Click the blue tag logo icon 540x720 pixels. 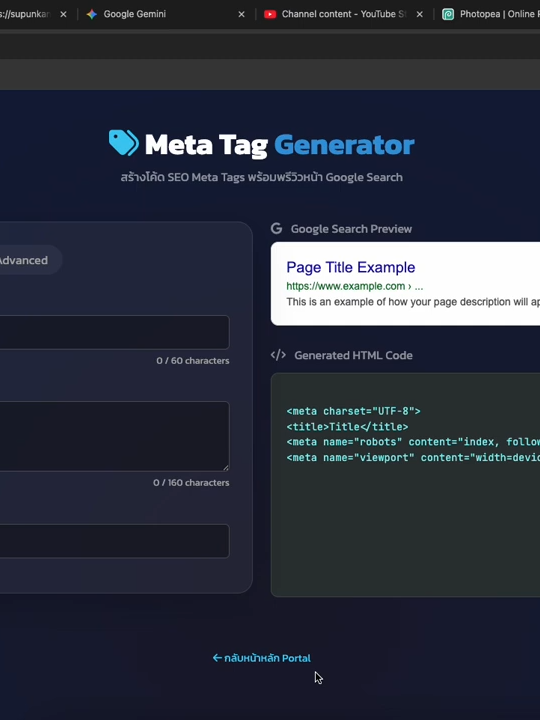tap(124, 143)
